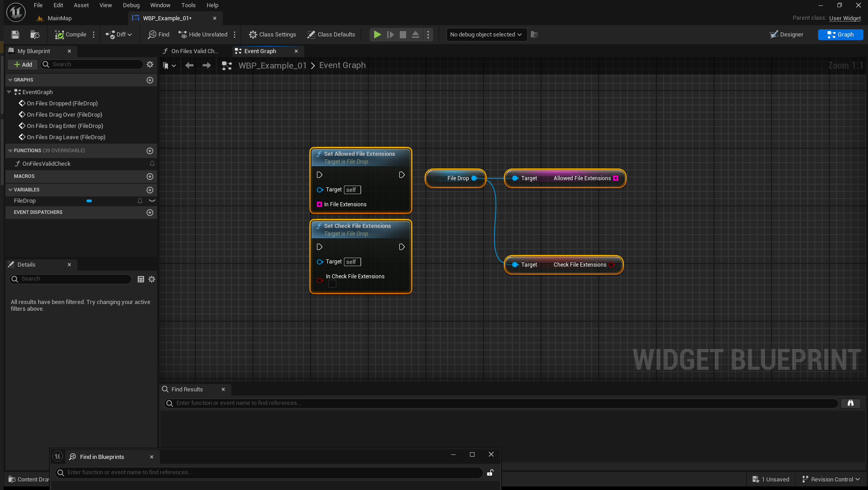Toggle the lock icon in Find in Blueprints
The height and width of the screenshot is (490, 868).
click(x=490, y=472)
